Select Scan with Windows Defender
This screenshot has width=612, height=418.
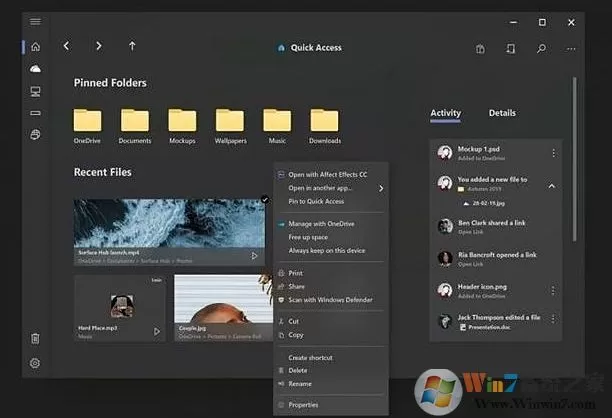pos(330,300)
